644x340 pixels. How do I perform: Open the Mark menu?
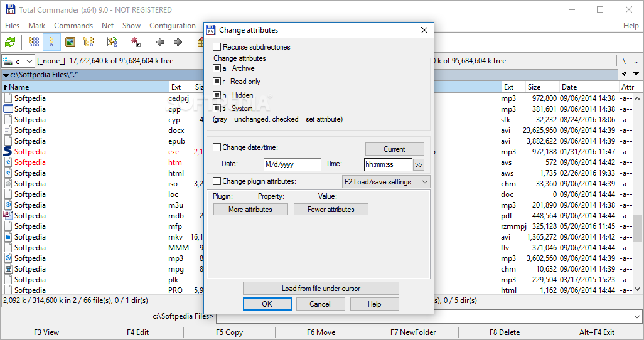coord(36,26)
